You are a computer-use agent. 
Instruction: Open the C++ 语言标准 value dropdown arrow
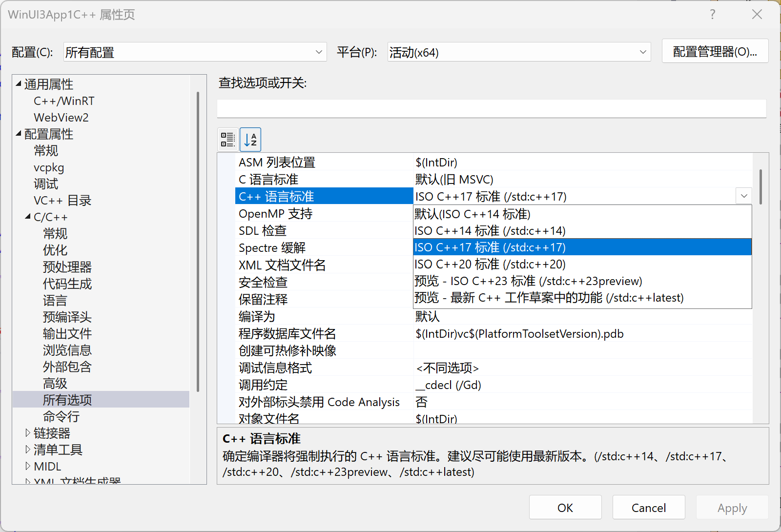click(x=743, y=196)
